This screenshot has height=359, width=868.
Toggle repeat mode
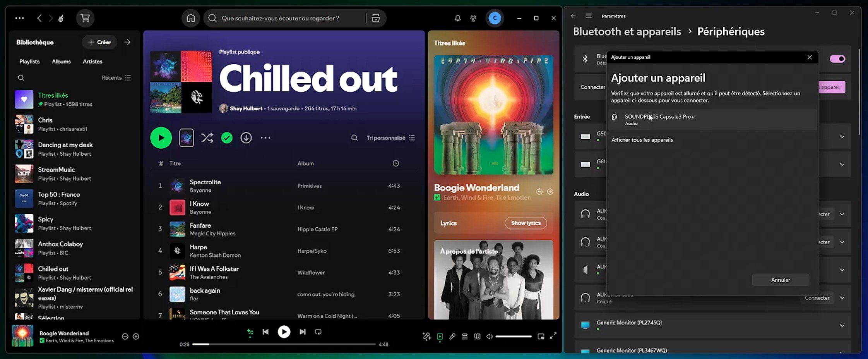click(318, 332)
